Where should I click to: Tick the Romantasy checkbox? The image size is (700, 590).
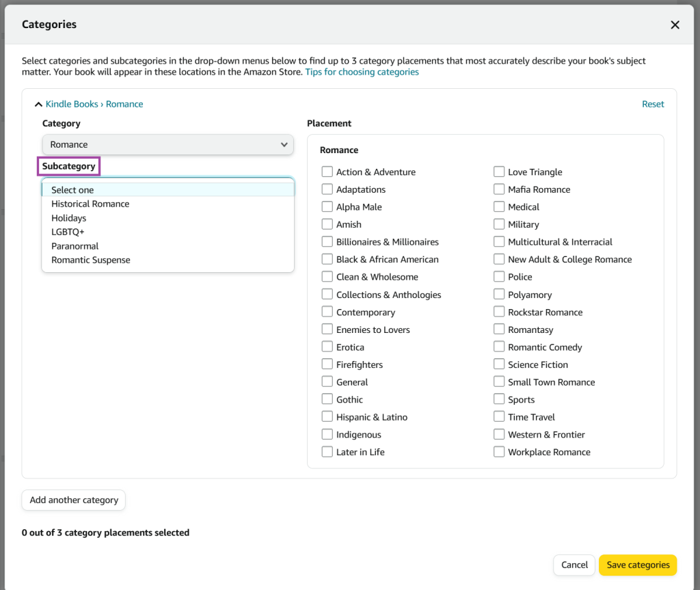pyautogui.click(x=499, y=330)
